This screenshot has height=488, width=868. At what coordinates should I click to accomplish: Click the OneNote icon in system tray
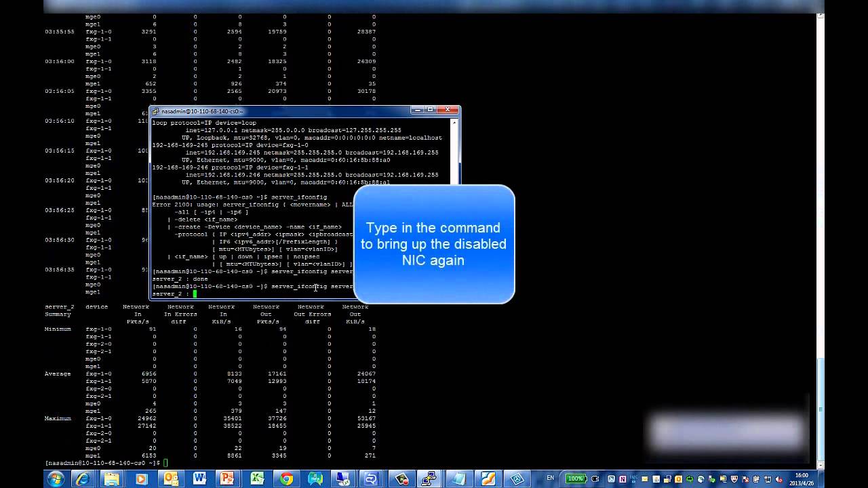pyautogui.click(x=623, y=479)
